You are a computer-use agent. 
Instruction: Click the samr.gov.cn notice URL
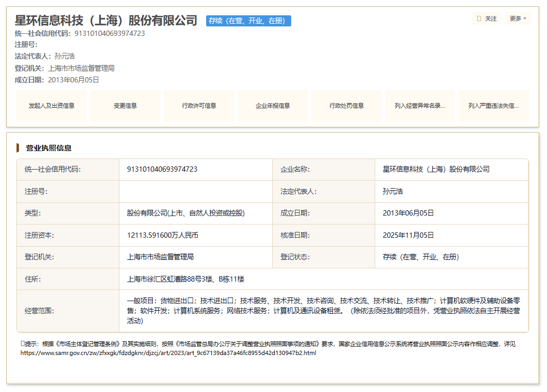point(168,353)
